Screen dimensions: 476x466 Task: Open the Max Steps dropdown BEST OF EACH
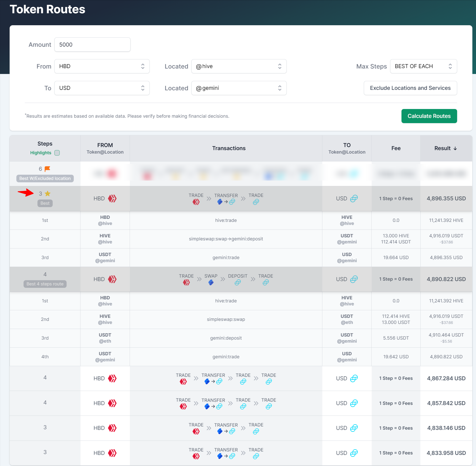(x=423, y=66)
